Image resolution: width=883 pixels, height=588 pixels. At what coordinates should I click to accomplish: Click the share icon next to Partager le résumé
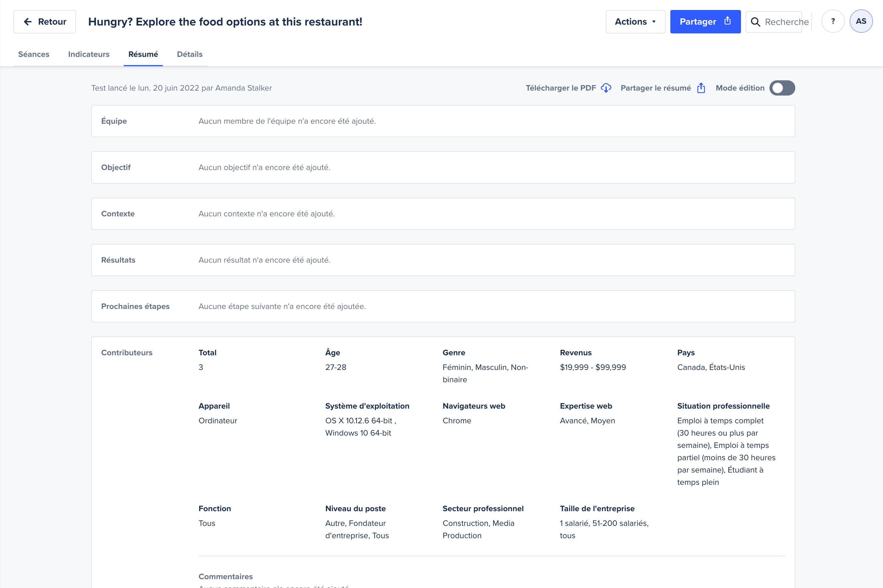pyautogui.click(x=701, y=88)
